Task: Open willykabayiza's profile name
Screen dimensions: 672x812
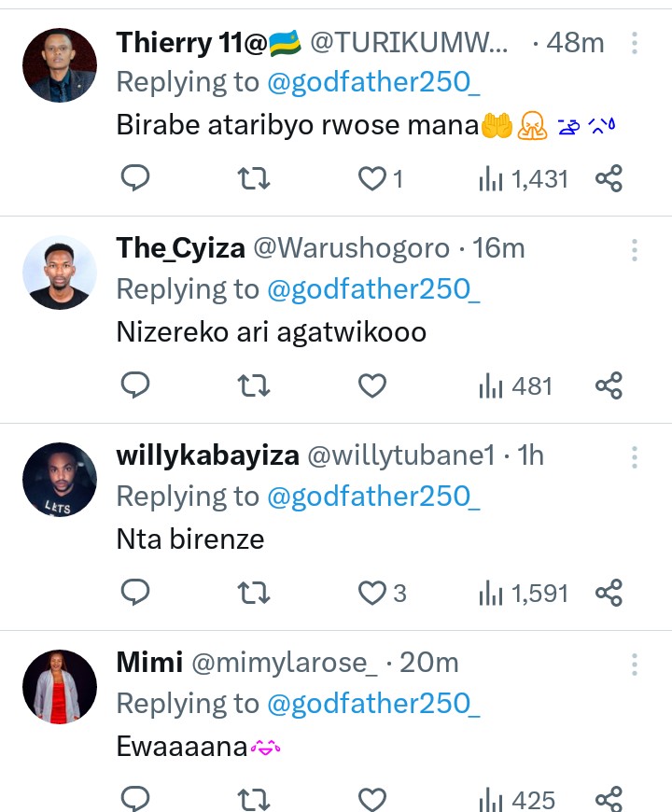Action: coord(207,455)
